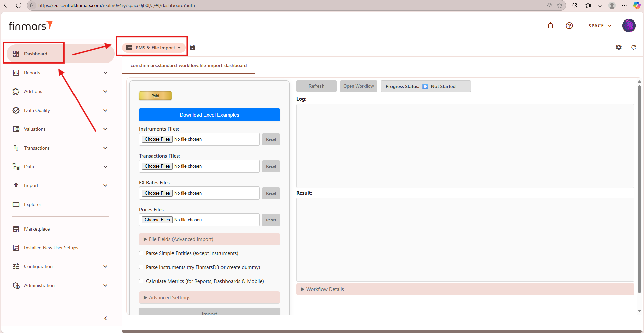This screenshot has height=333, width=644.
Task: Expand the Add-ons menu chevron
Action: pyautogui.click(x=105, y=91)
